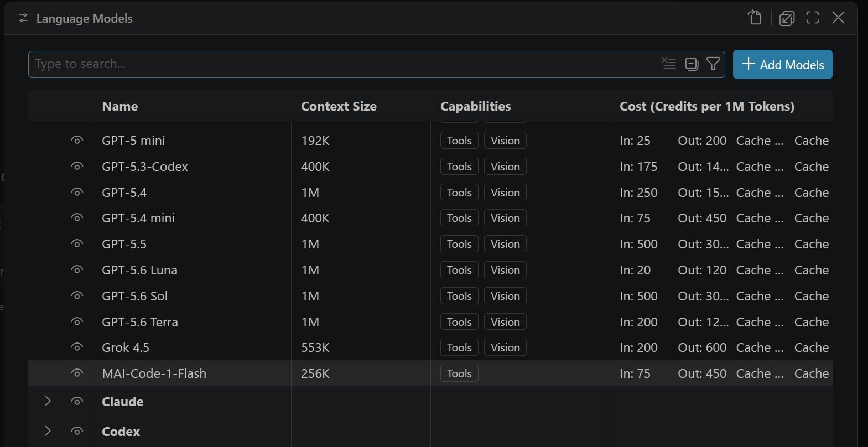The image size is (868, 447).
Task: Click the collapse all icon in search box
Action: pyautogui.click(x=692, y=64)
